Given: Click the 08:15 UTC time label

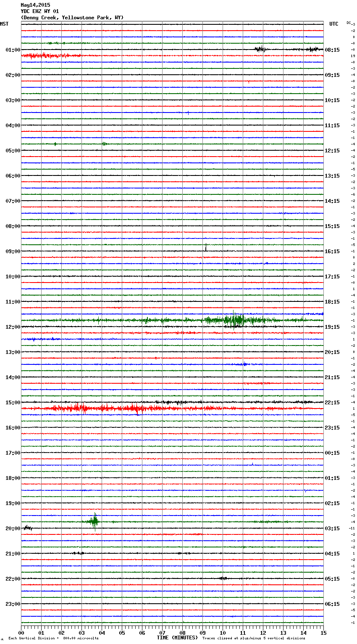Looking at the screenshot, I should 332,50.
